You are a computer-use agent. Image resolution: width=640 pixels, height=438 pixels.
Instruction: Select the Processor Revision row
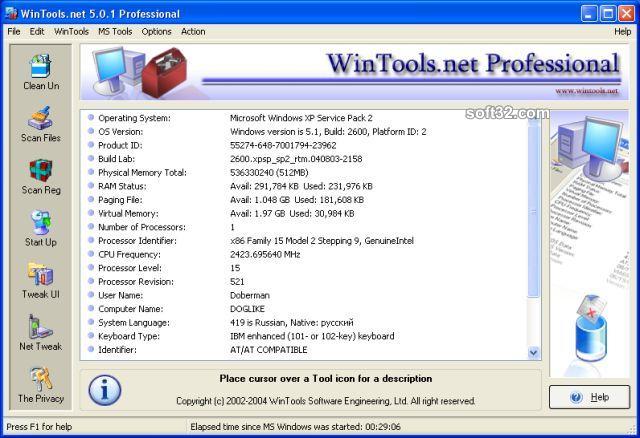(x=304, y=282)
